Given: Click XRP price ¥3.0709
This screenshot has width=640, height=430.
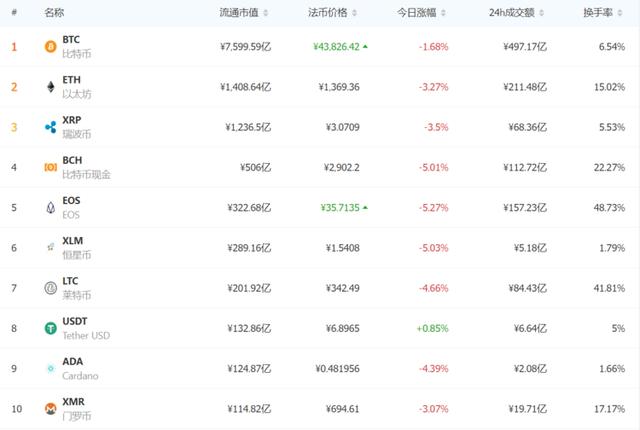Looking at the screenshot, I should 343,127.
